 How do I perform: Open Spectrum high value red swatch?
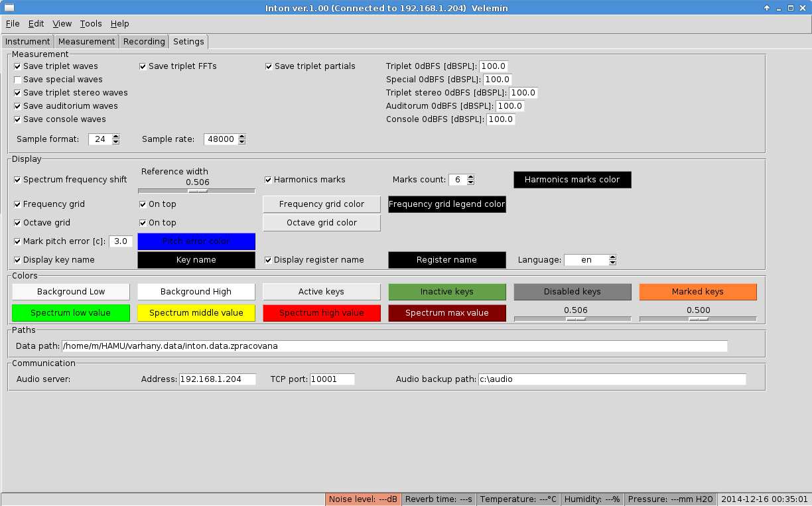[x=322, y=313]
